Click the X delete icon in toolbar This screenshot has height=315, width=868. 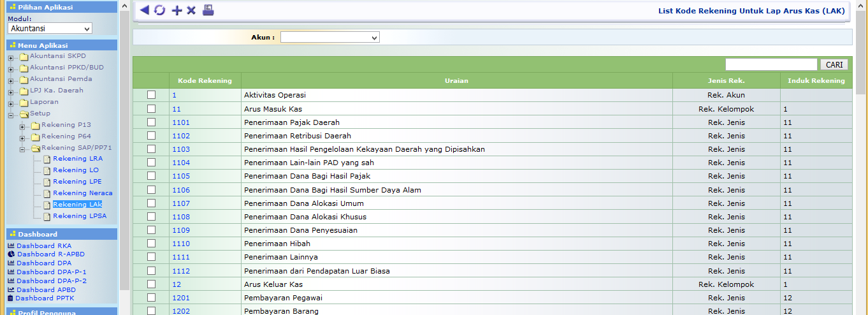(191, 10)
